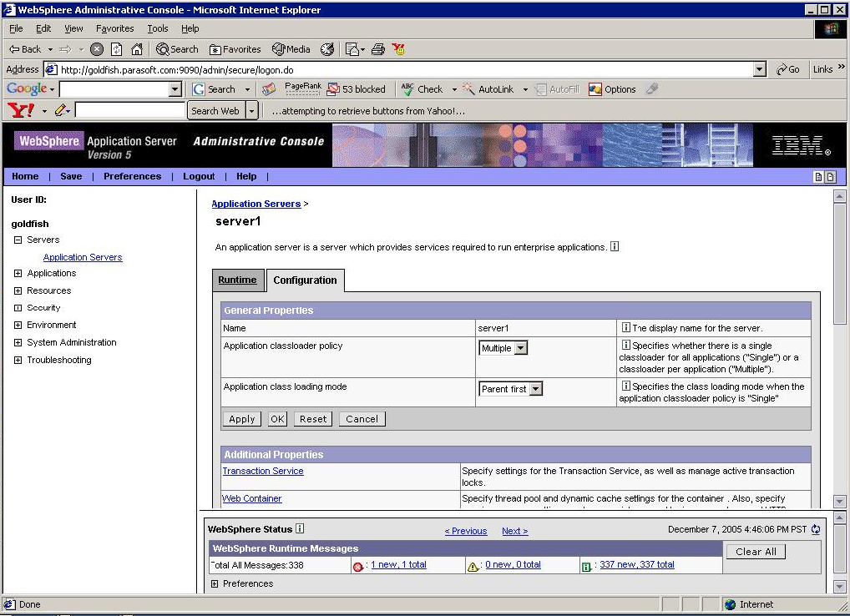Expand the Environment tree node
Image resolution: width=850 pixels, height=616 pixels.
point(18,325)
